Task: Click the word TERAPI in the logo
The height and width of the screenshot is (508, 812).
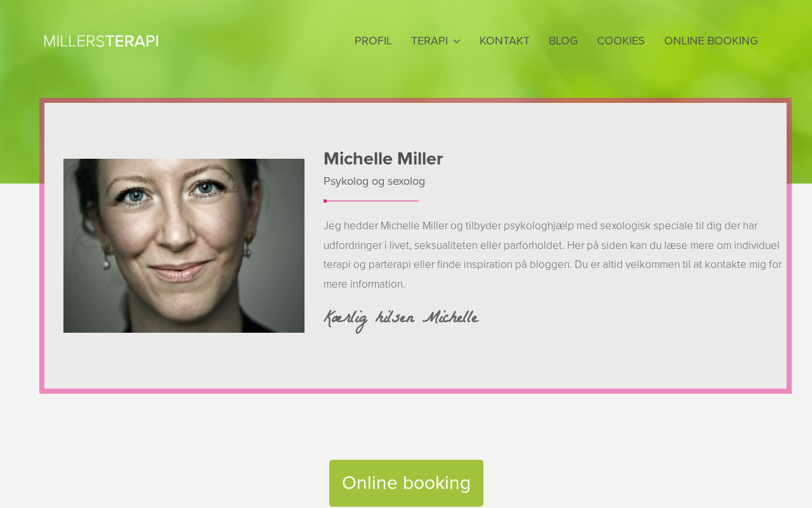Action: [132, 41]
